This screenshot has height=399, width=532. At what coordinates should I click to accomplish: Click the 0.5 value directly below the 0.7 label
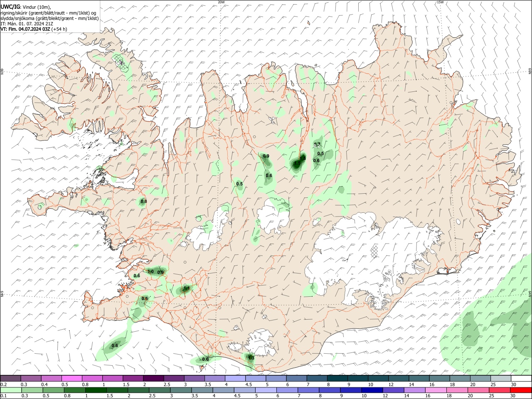pos(320,154)
